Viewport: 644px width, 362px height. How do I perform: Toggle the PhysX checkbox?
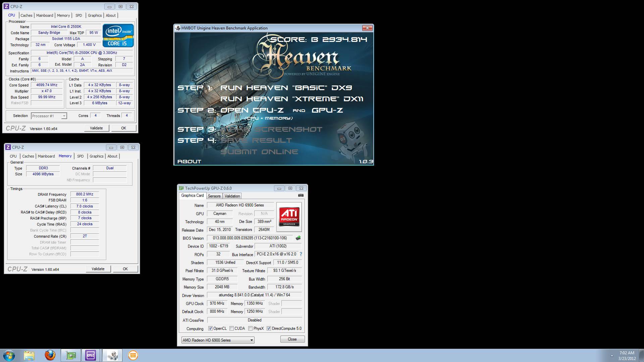tap(250, 328)
